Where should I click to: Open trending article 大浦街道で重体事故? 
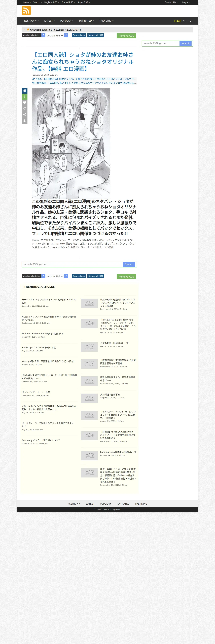point(110,395)
